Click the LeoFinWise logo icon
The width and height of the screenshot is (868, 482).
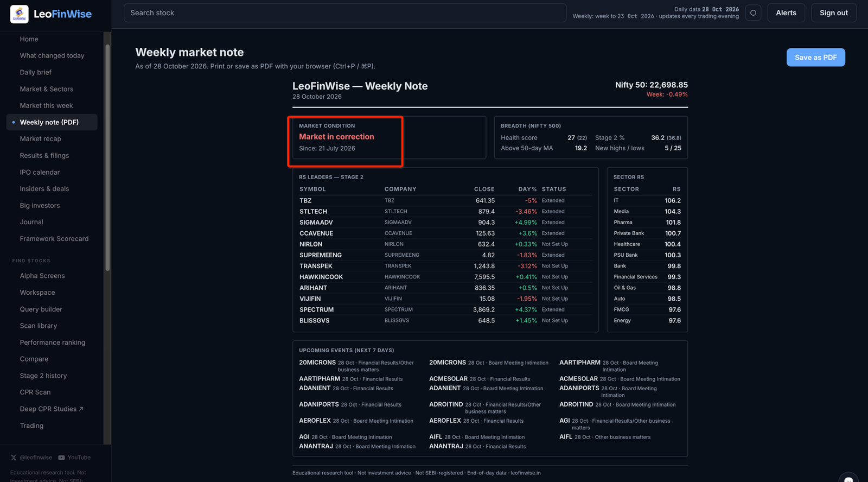pos(19,14)
